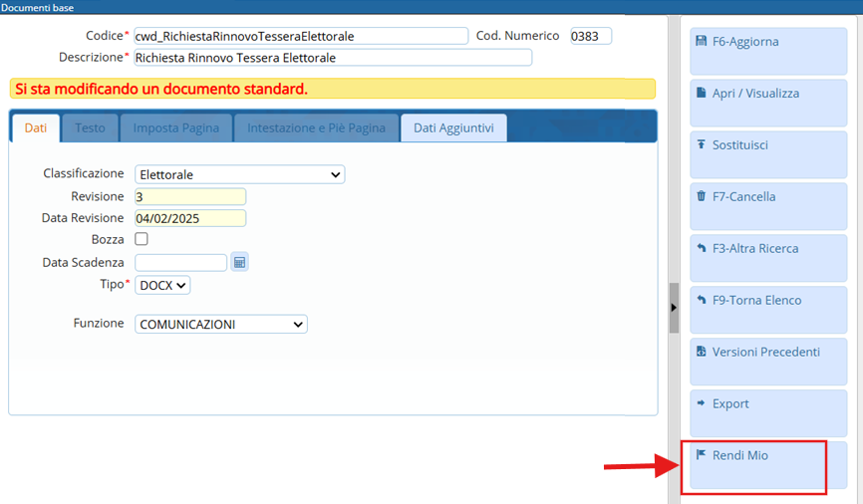863x504 pixels.
Task: Open the Imposta Pagina tab
Action: (x=176, y=128)
